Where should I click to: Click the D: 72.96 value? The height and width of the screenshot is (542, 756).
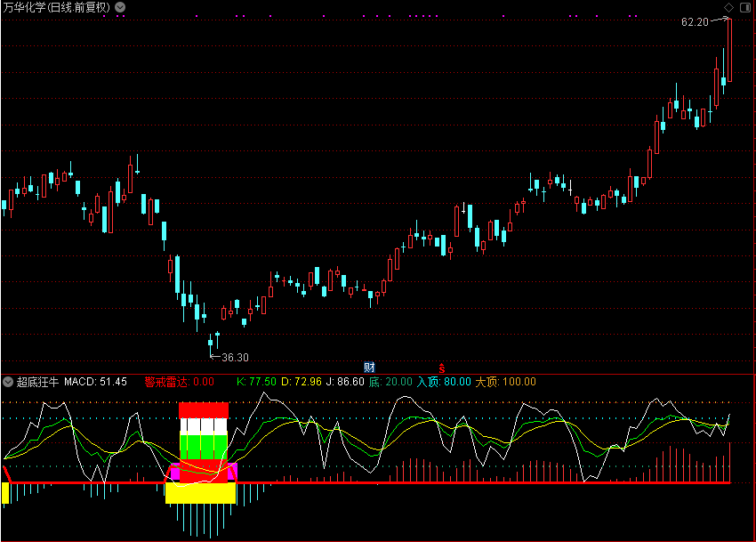[x=302, y=382]
